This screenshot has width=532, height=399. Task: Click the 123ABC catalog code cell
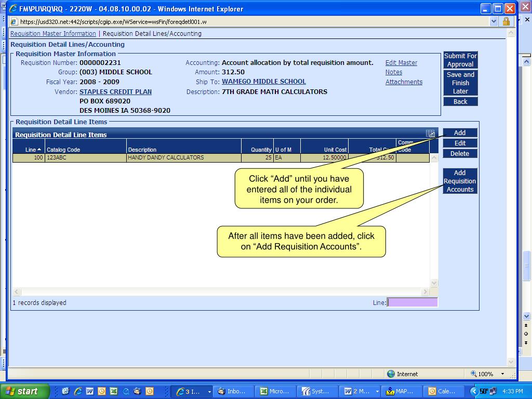pos(86,158)
